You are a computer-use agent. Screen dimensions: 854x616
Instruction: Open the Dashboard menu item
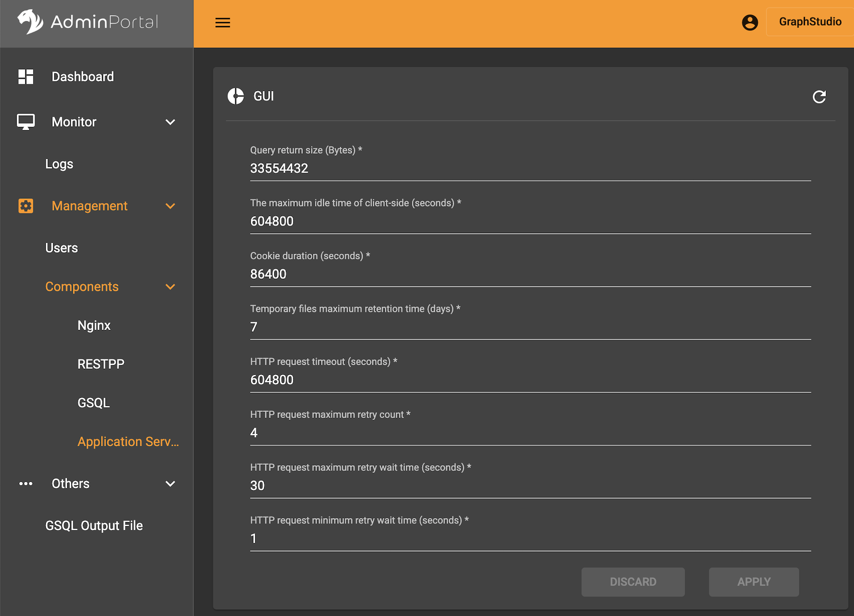pyautogui.click(x=83, y=76)
